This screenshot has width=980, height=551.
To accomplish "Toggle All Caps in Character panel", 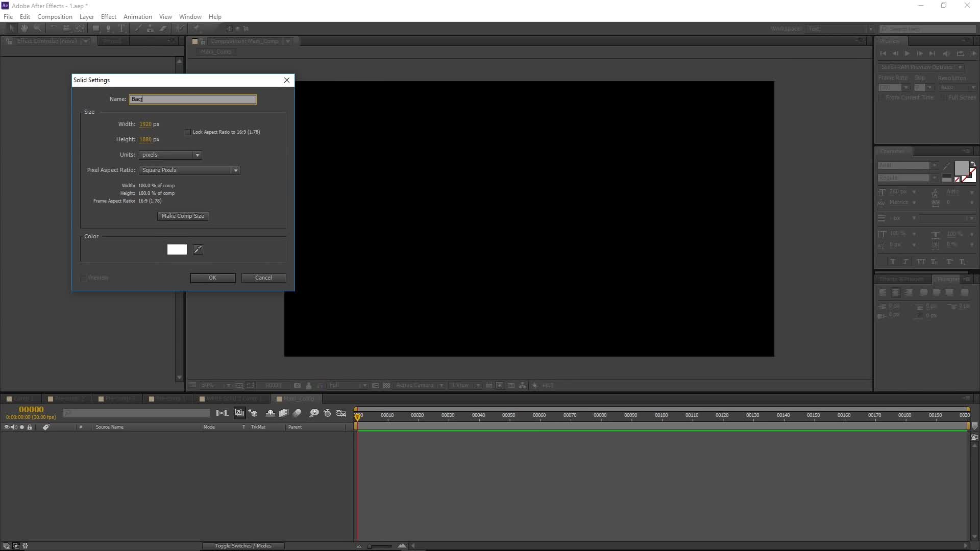I will 921,262.
